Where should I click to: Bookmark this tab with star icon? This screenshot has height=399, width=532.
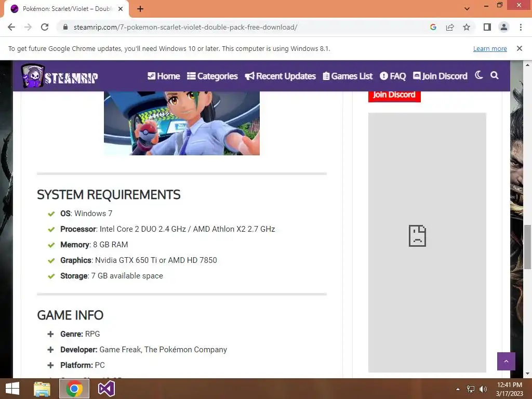pos(467,27)
